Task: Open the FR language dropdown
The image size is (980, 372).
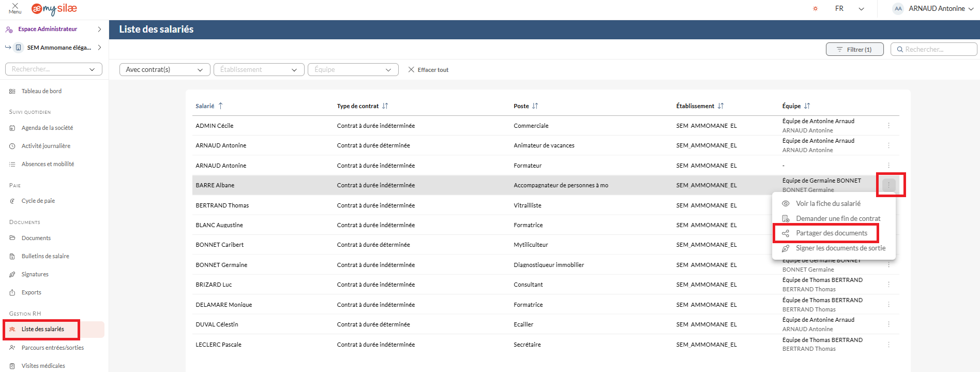Action: 849,9
